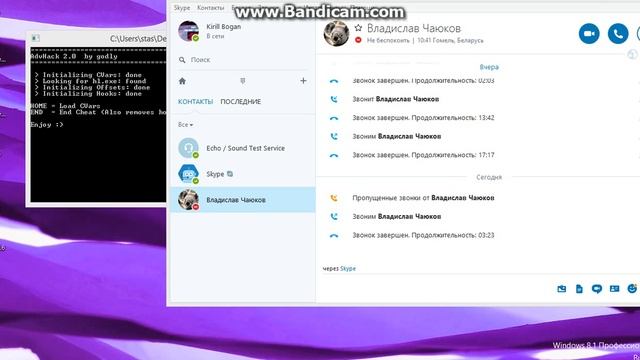The image size is (640, 360).
Task: Switch to the КОНТАКТЫ tab
Action: point(195,102)
